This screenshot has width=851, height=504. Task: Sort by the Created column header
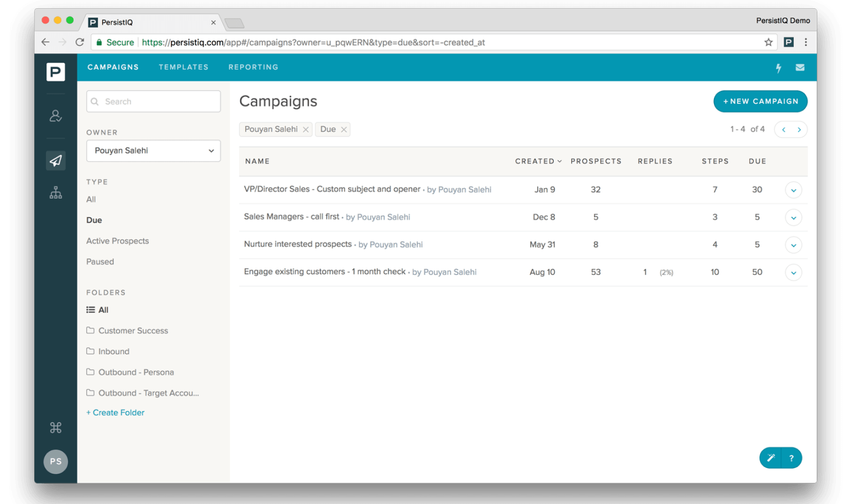coord(538,161)
